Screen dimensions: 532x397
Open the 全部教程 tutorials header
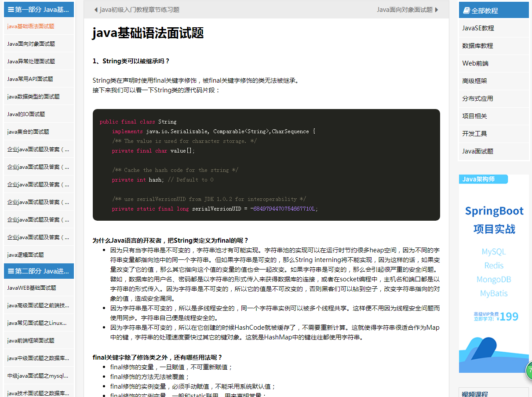pyautogui.click(x=493, y=11)
